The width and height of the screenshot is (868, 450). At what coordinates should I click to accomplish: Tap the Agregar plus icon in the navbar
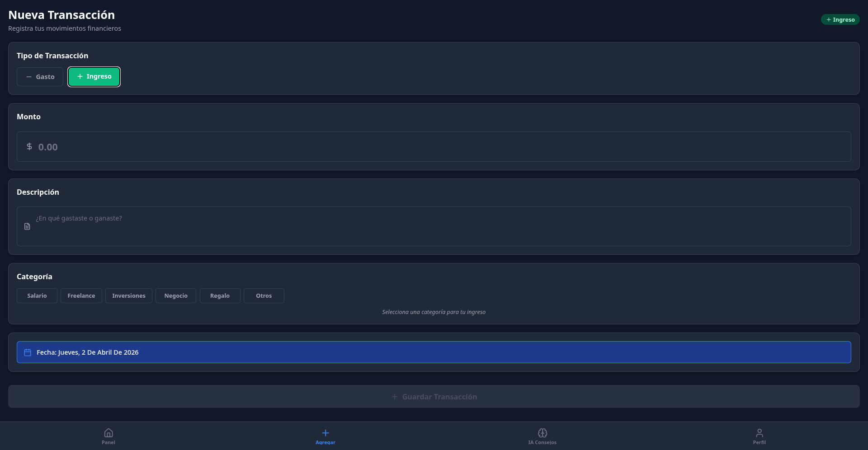325,432
